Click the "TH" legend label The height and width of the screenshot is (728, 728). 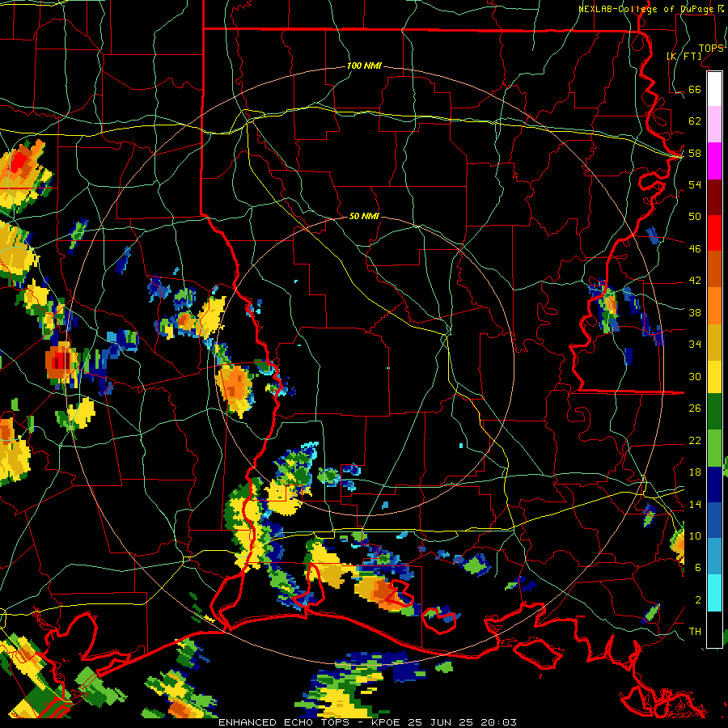(695, 632)
